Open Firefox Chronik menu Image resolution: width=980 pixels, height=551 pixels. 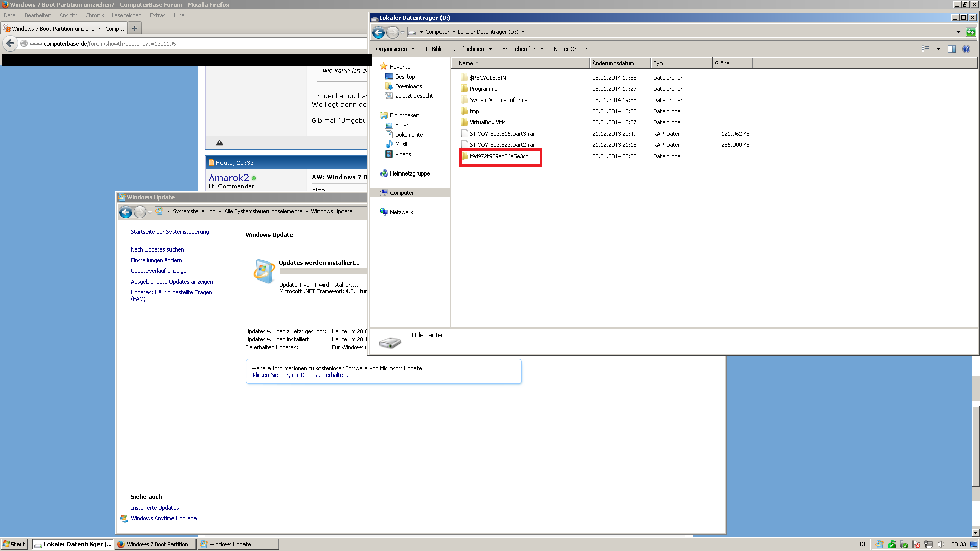tap(94, 15)
